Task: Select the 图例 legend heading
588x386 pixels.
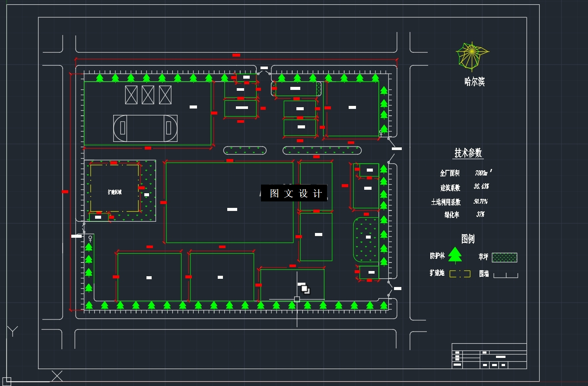Action: point(468,239)
